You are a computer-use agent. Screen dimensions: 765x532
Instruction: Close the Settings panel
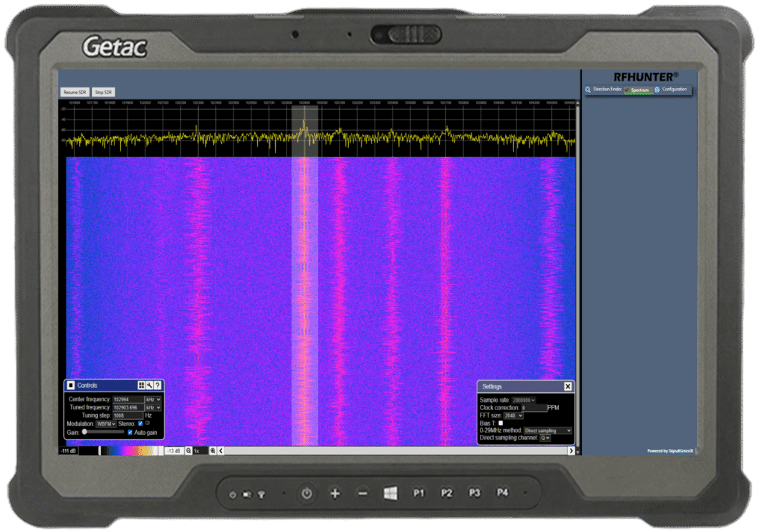(x=568, y=386)
